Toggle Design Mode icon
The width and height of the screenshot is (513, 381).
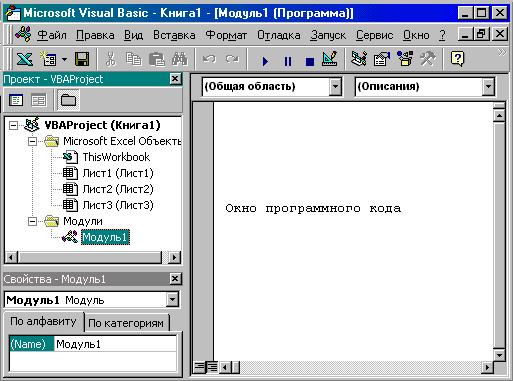[330, 59]
